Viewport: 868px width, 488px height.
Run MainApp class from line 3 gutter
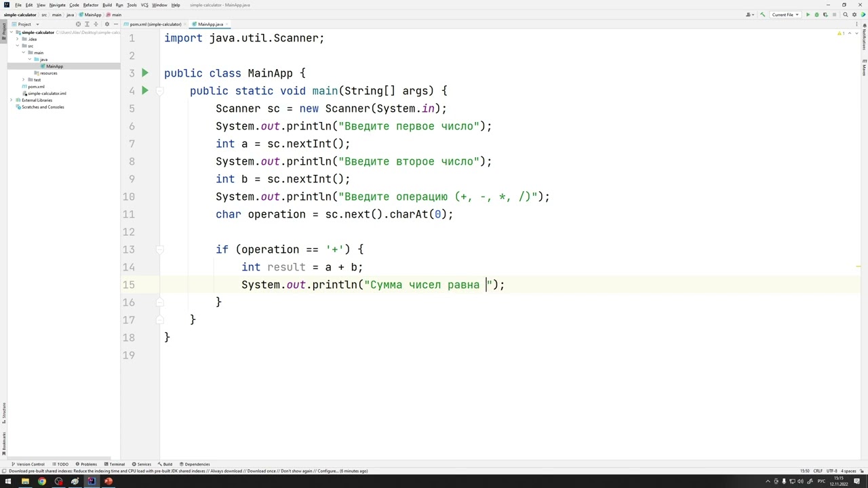tap(144, 73)
